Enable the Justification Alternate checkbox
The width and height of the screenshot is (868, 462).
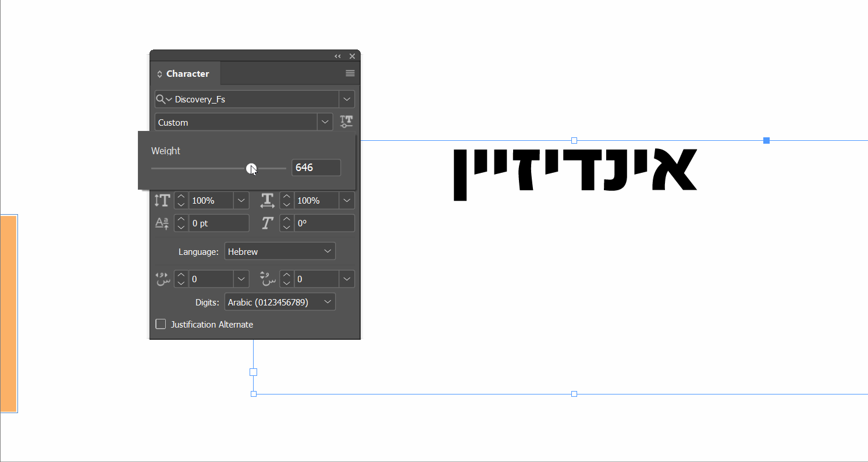161,324
